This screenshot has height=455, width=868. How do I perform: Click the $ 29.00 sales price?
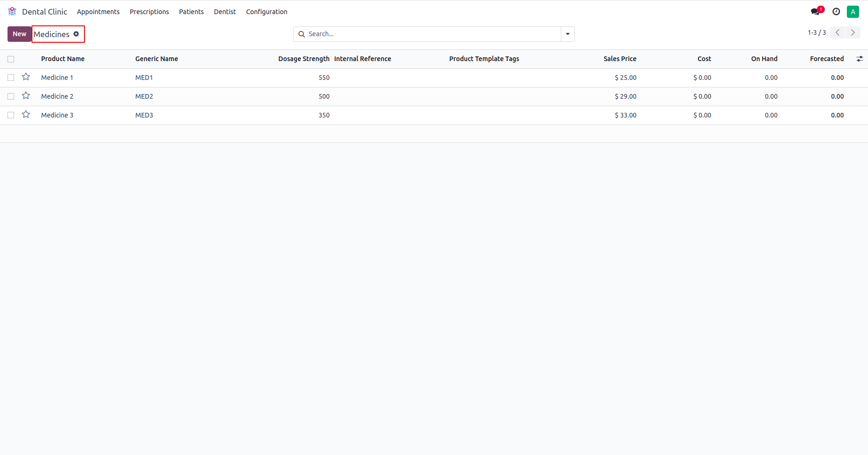[626, 96]
